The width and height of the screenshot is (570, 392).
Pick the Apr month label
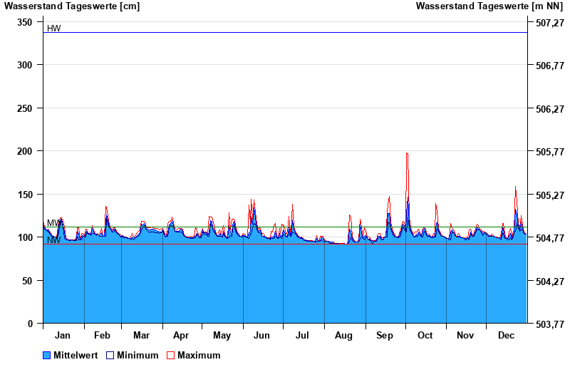[x=181, y=335]
